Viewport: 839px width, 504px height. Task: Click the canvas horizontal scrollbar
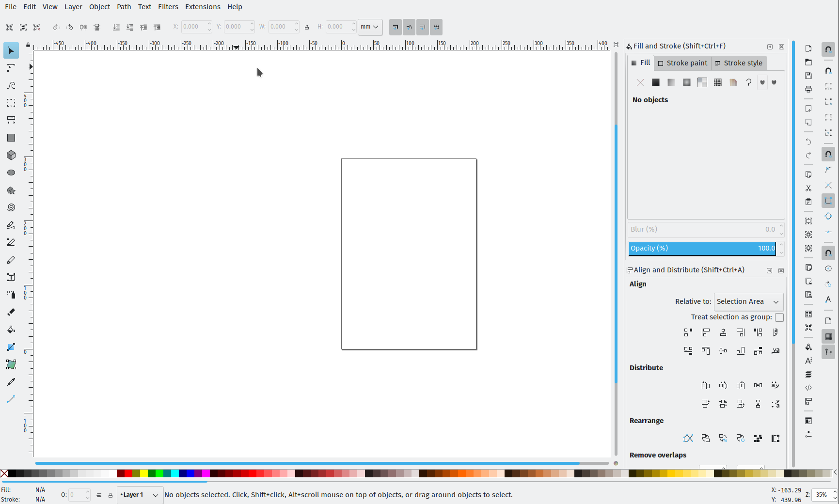coord(307,463)
